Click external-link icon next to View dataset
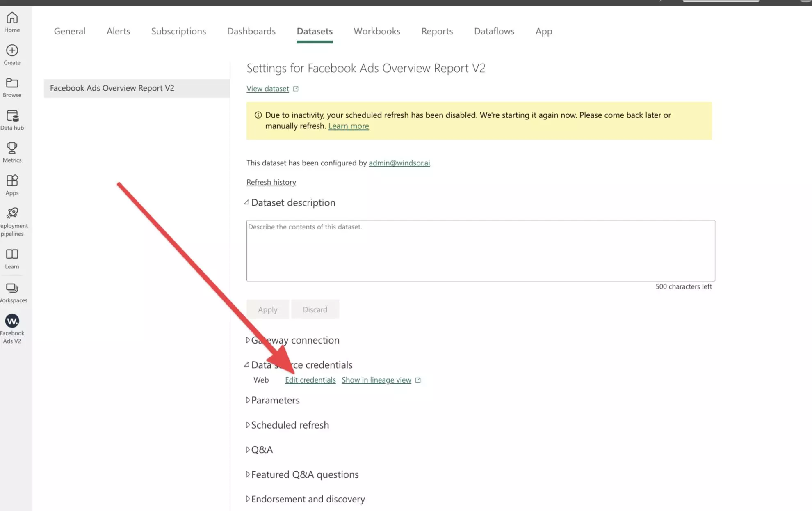812x511 pixels. (296, 89)
